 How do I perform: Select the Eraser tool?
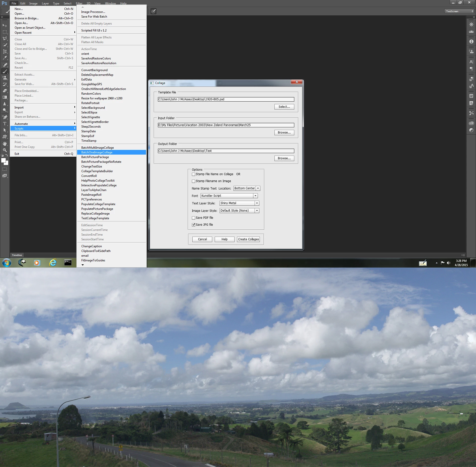point(5,91)
